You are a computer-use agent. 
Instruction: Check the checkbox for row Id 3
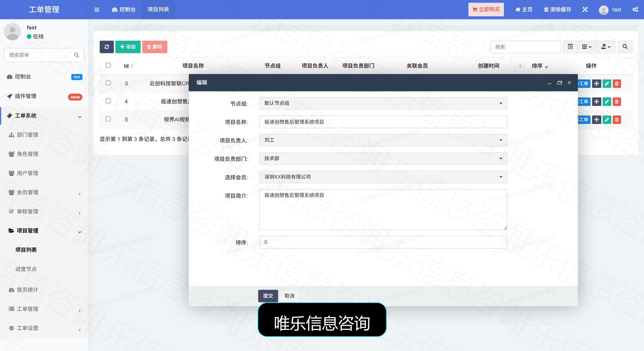coord(108,83)
